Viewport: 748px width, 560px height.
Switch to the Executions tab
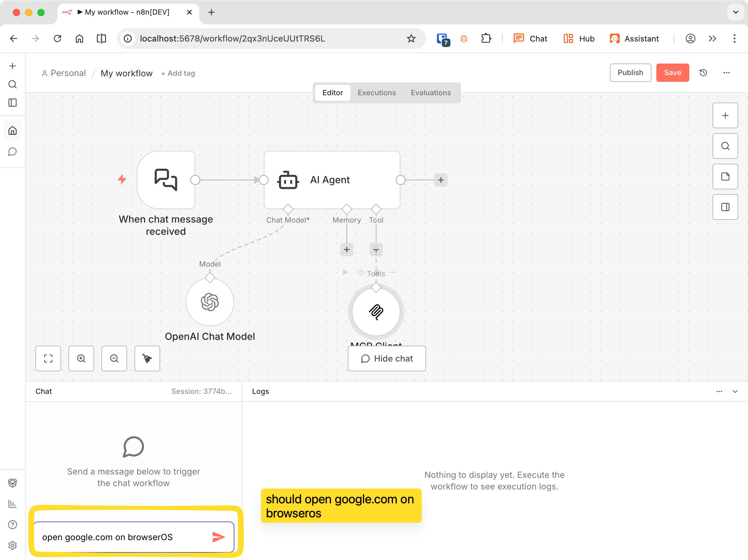click(376, 93)
